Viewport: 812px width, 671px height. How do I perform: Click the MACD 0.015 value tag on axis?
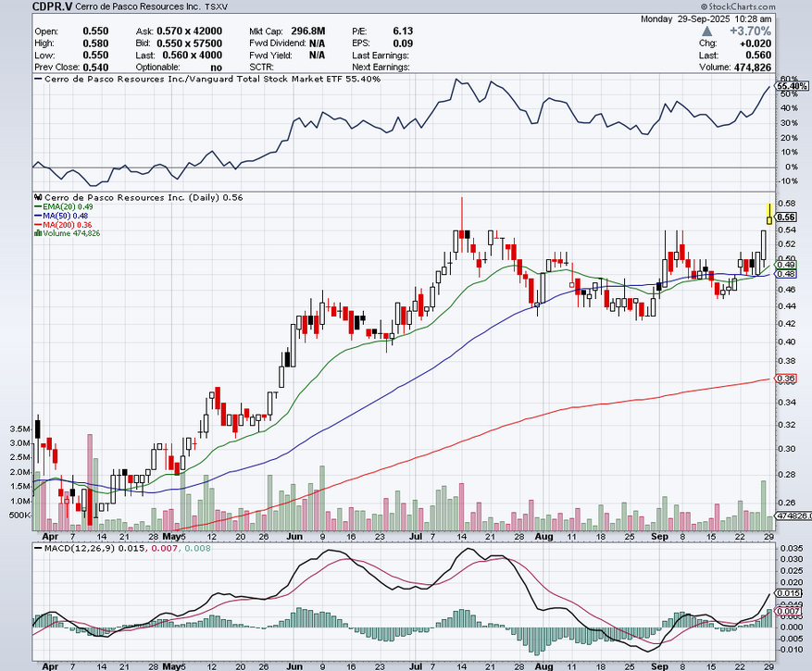[x=789, y=593]
